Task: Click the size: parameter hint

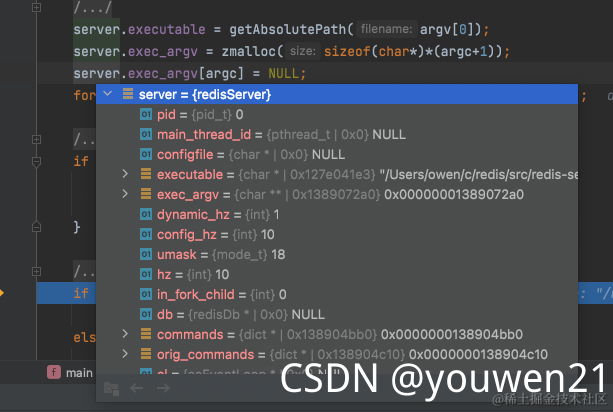Action: point(303,51)
